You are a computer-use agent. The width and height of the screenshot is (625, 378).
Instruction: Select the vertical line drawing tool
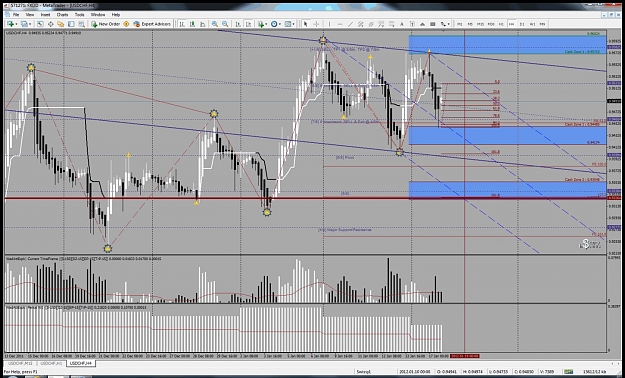click(x=329, y=24)
